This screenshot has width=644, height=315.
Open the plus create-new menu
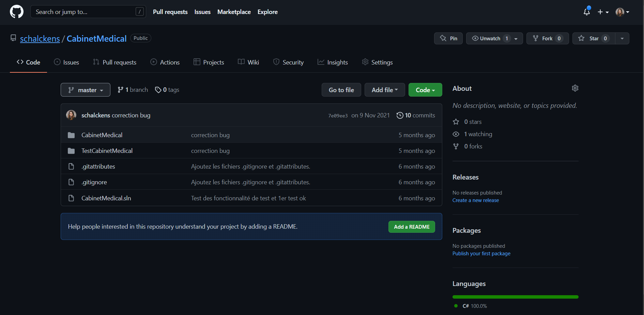click(603, 12)
